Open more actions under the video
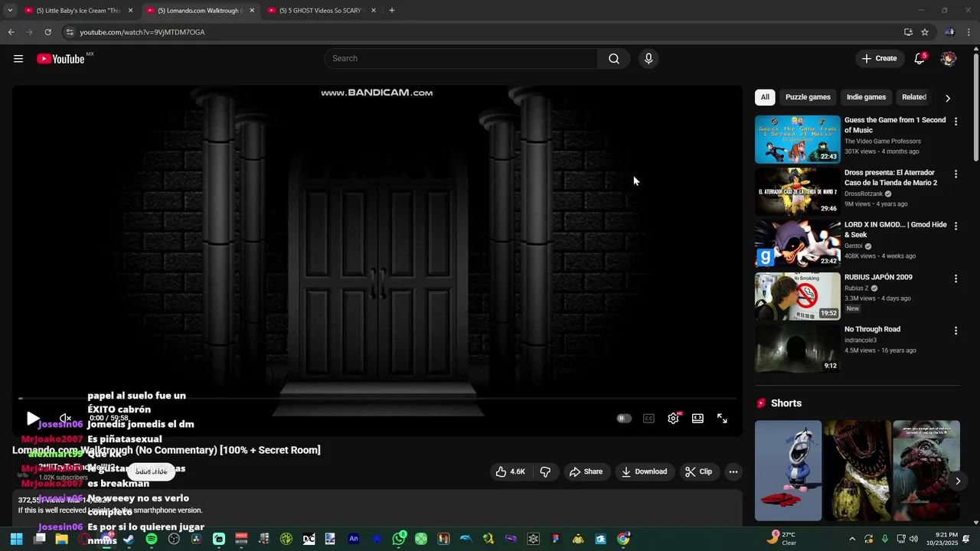 click(x=733, y=471)
